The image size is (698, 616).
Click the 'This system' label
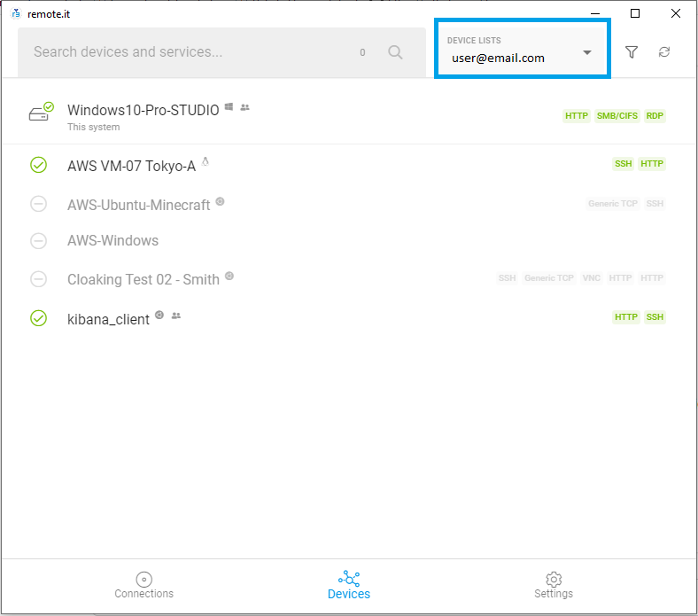(94, 127)
